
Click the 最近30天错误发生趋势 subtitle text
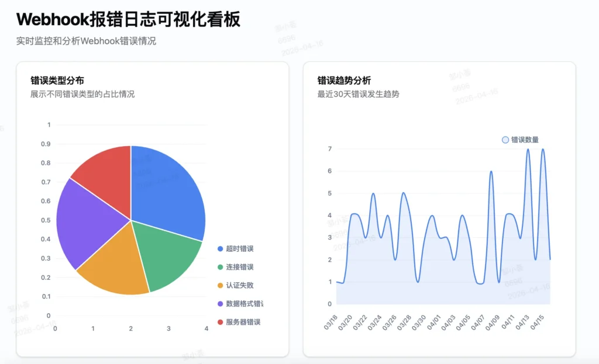point(358,94)
